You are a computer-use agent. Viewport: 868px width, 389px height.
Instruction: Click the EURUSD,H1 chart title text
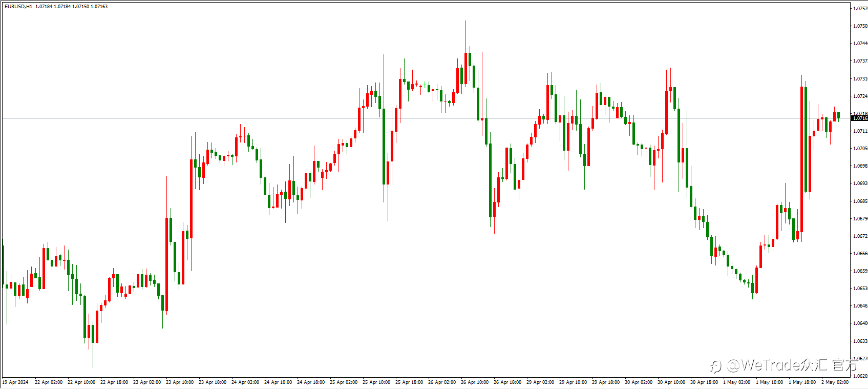(x=18, y=7)
